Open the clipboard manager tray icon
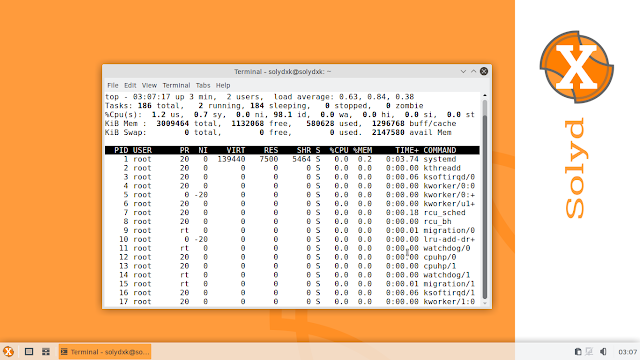The image size is (640, 360). (x=578, y=351)
